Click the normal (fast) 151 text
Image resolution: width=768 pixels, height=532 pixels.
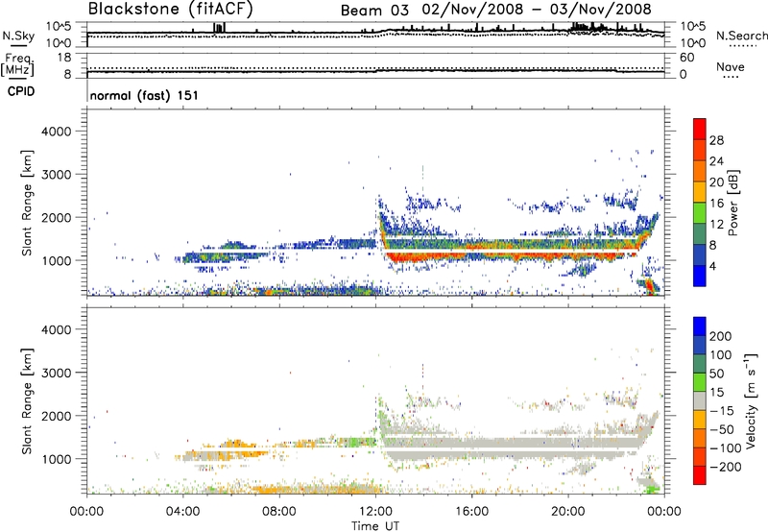(x=145, y=95)
